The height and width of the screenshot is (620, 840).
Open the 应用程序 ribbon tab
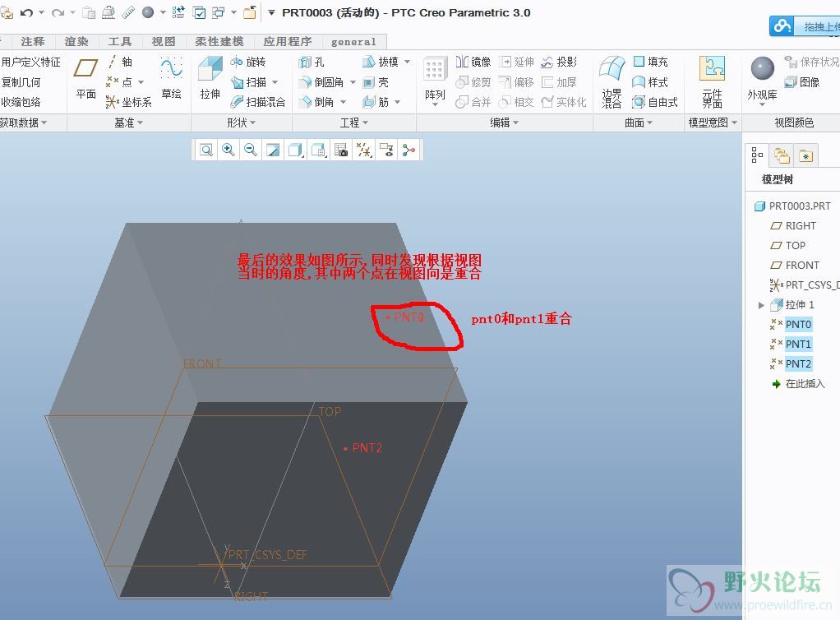coord(288,41)
